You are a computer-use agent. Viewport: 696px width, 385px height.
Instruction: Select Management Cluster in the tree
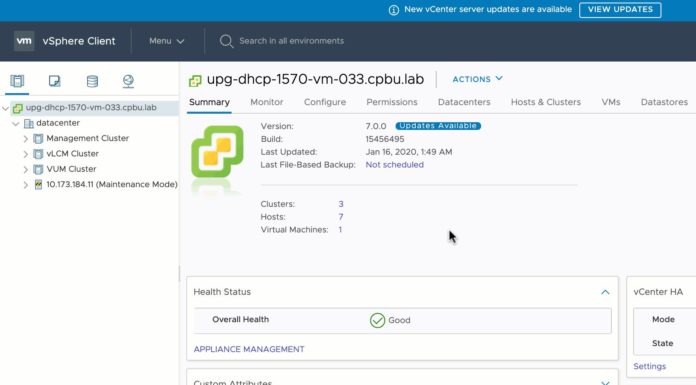[87, 139]
